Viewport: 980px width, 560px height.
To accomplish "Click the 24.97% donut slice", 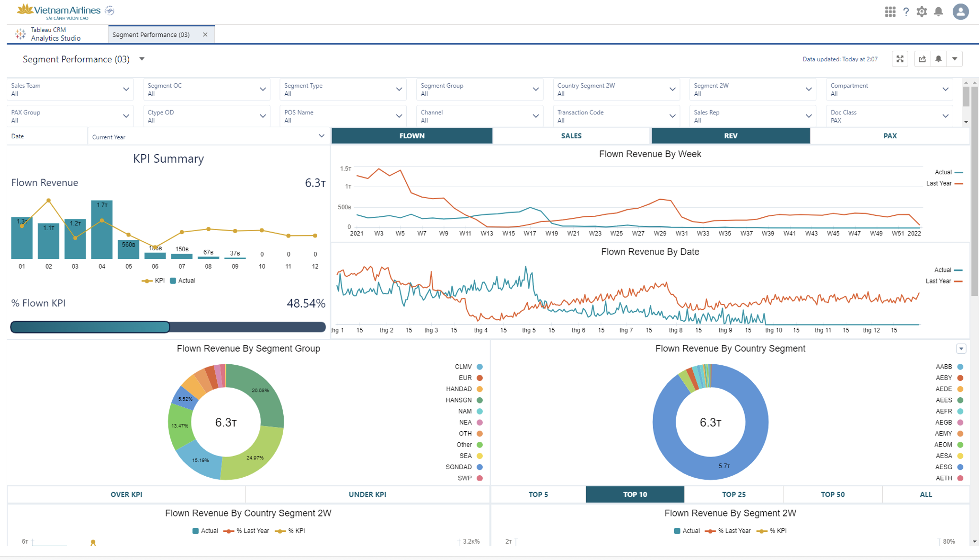I will [x=256, y=457].
